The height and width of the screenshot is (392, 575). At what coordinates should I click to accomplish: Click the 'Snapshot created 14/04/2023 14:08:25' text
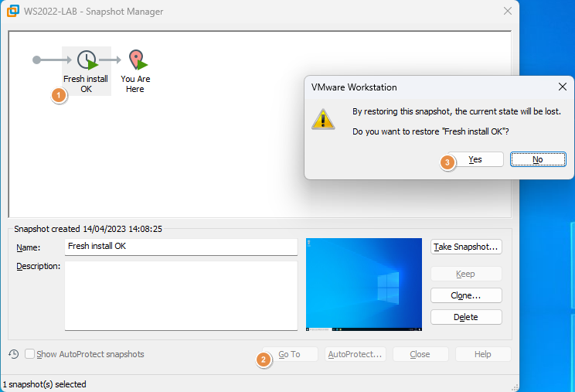click(x=88, y=229)
